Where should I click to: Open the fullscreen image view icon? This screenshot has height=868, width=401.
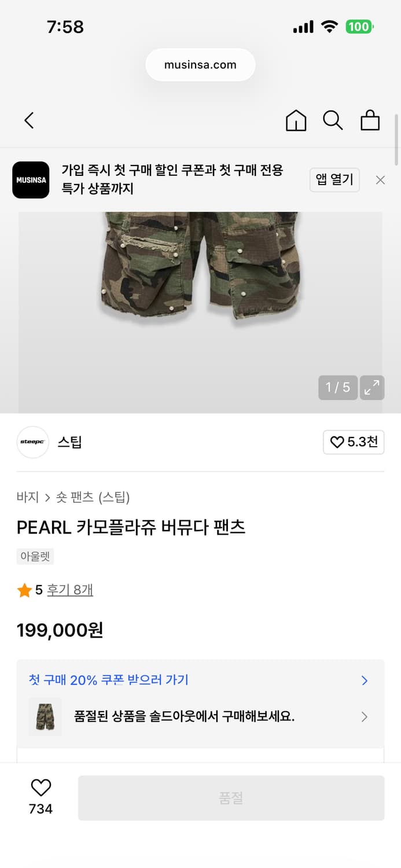372,388
